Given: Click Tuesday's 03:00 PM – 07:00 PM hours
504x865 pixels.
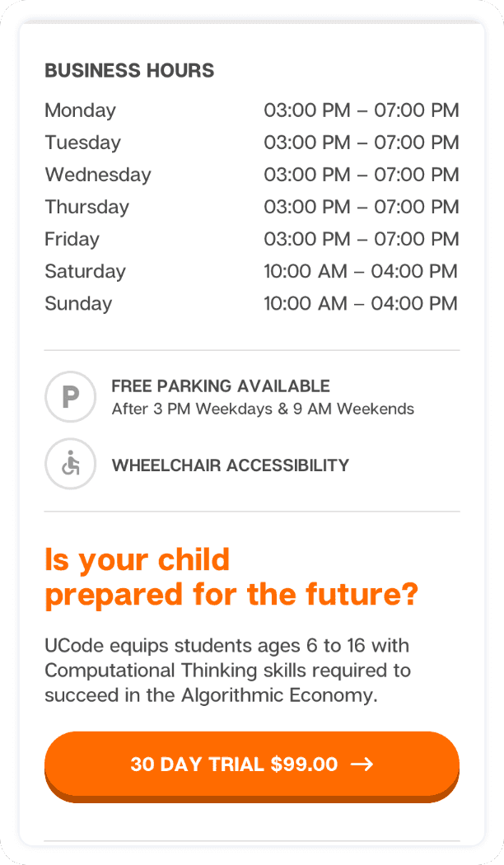Looking at the screenshot, I should 361,143.
